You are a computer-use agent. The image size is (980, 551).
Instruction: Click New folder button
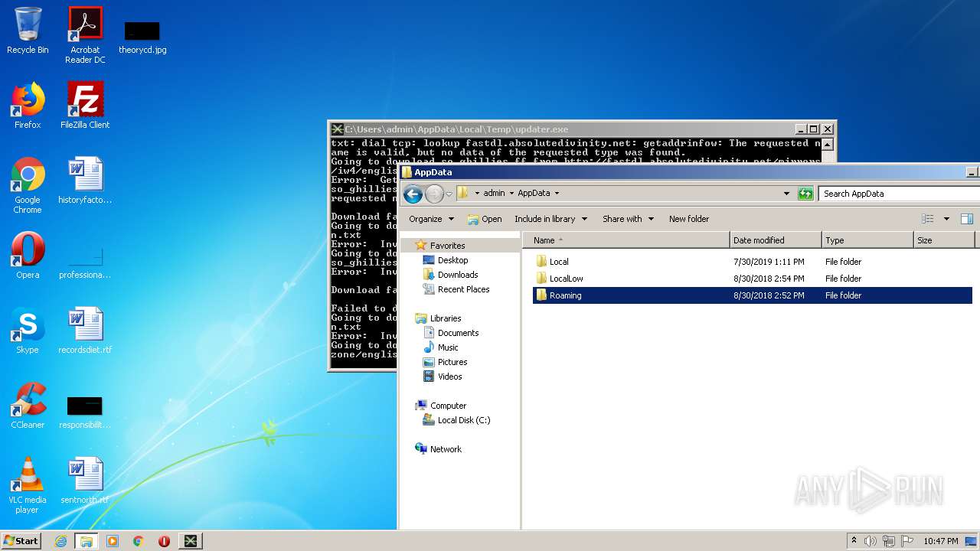tap(689, 219)
